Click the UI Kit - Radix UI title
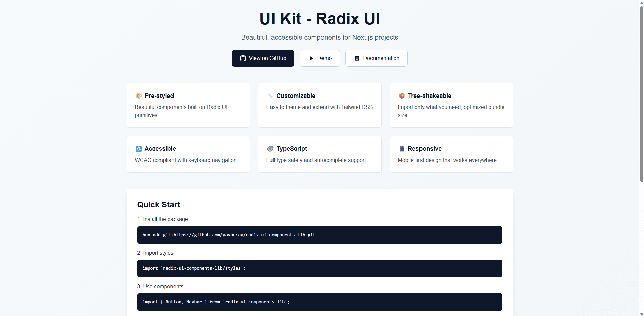 tap(319, 18)
